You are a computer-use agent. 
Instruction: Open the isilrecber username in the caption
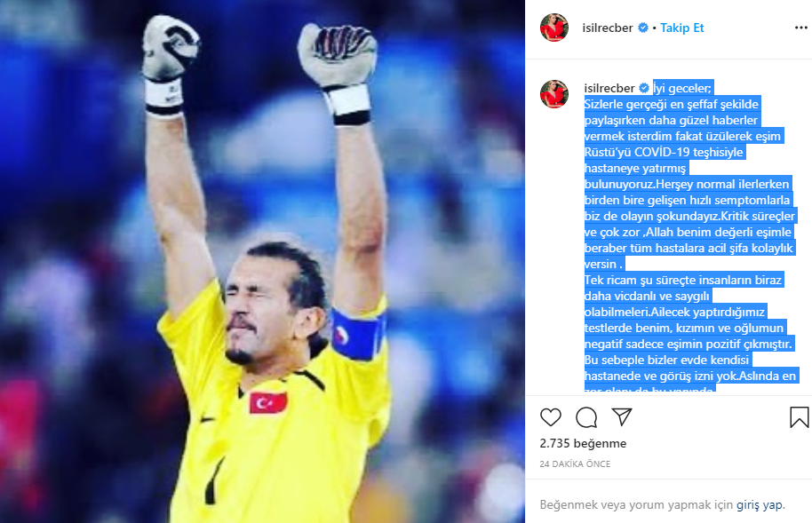pos(609,89)
